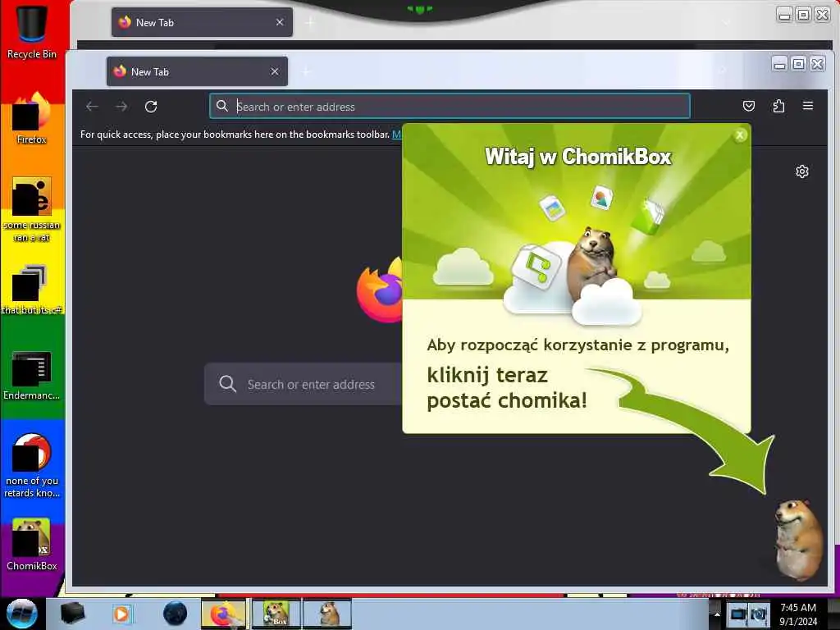Screen dimensions: 840x630
Task: Click the bookmarks toolbar hint text
Action: click(x=235, y=135)
